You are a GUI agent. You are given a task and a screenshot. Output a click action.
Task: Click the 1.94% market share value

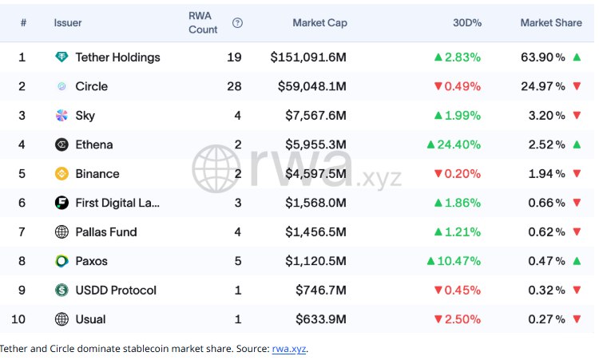(x=546, y=174)
